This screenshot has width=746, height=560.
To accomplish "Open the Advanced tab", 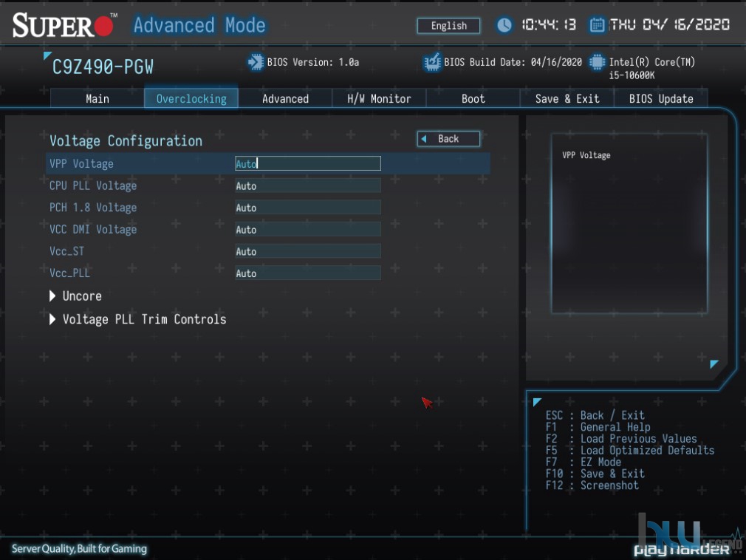I will (285, 98).
